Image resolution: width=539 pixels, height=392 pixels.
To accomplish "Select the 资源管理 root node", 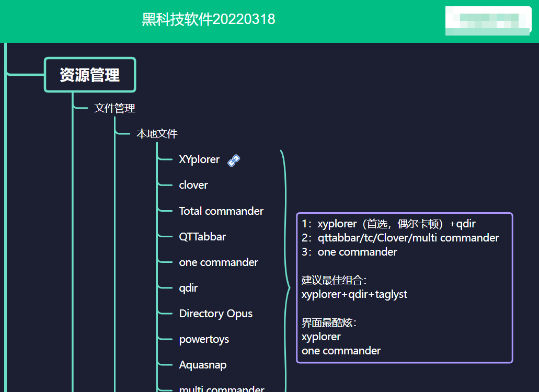I will pos(90,75).
